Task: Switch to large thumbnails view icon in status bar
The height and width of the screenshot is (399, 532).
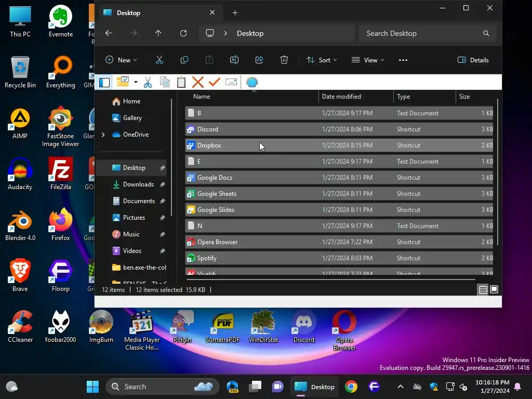Action: click(x=494, y=289)
